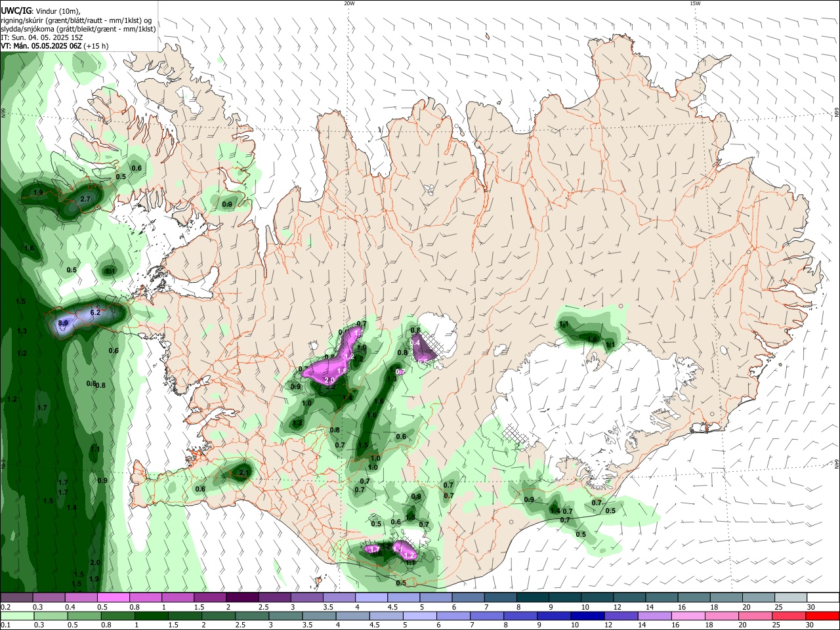The height and width of the screenshot is (630, 840).
Task: Click the 20W longitude label
Action: tap(349, 3)
